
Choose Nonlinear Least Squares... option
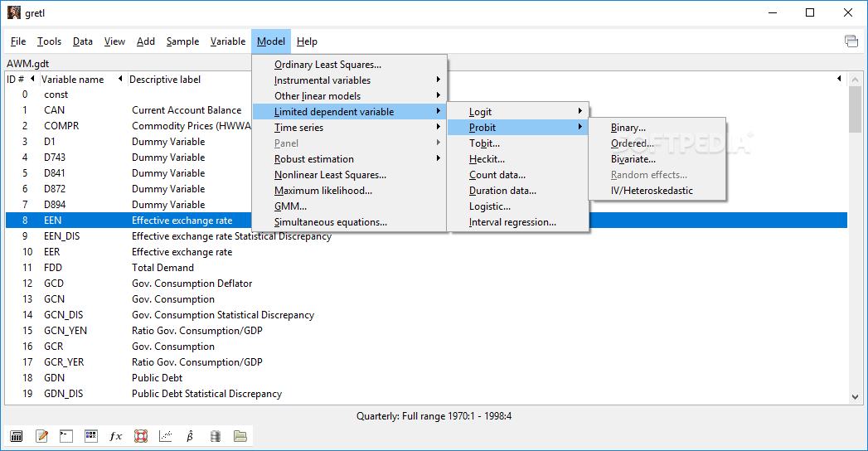349,174
